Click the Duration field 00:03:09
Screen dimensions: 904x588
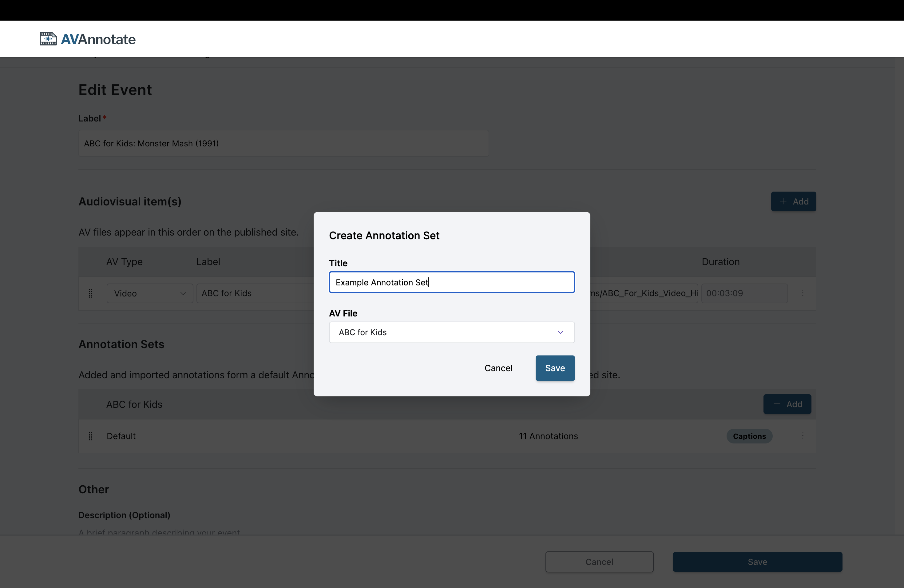pyautogui.click(x=744, y=293)
